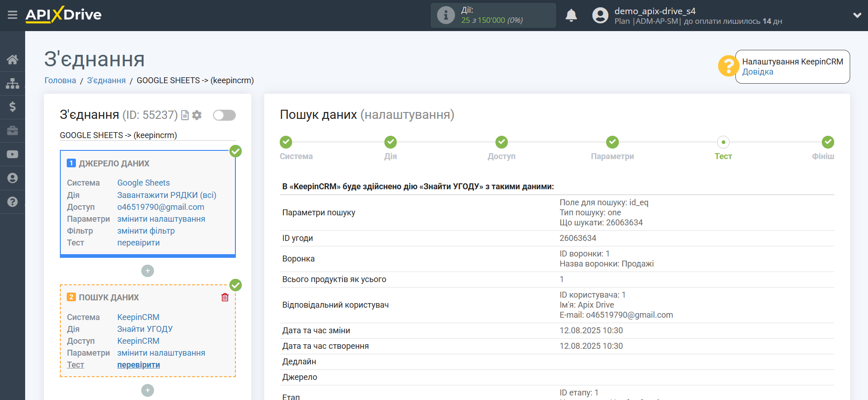Click the Параметри пошуку row label
This screenshot has width=868, height=400.
click(x=319, y=213)
